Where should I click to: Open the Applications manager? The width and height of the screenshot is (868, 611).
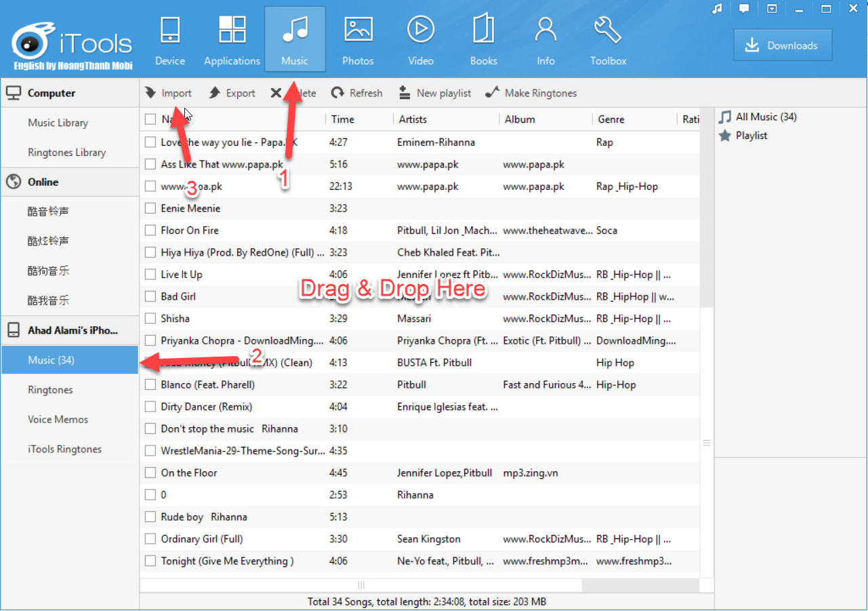232,37
